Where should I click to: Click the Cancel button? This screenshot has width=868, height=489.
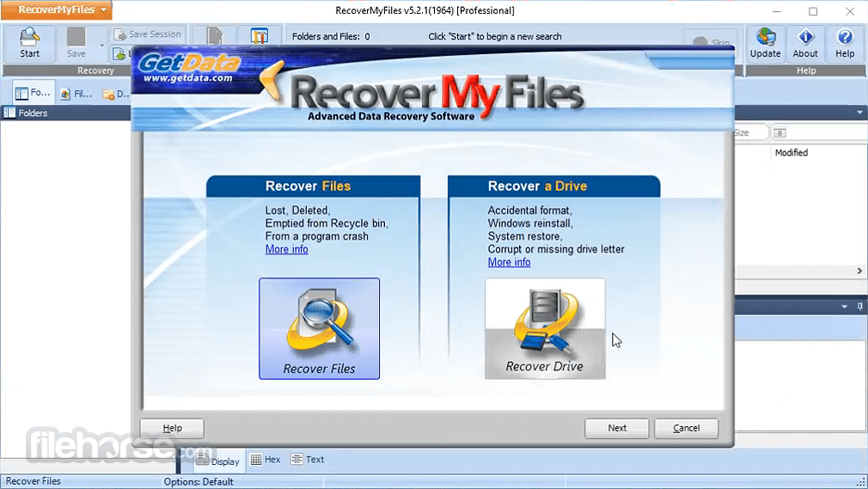(687, 428)
